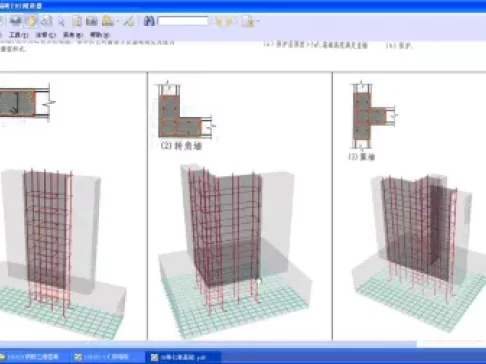The height and width of the screenshot is (364, 486).
Task: Click the yellow stamp tool icon
Action: (x=108, y=21)
